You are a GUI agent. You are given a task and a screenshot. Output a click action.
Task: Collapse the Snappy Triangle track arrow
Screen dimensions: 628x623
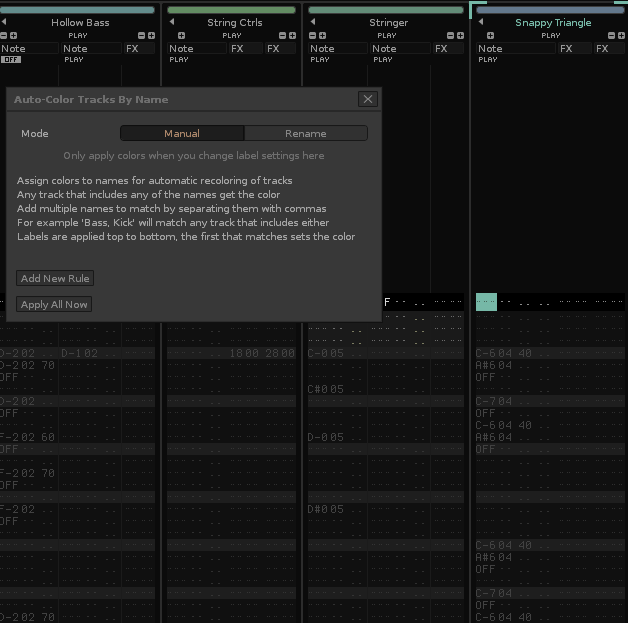[x=481, y=22]
